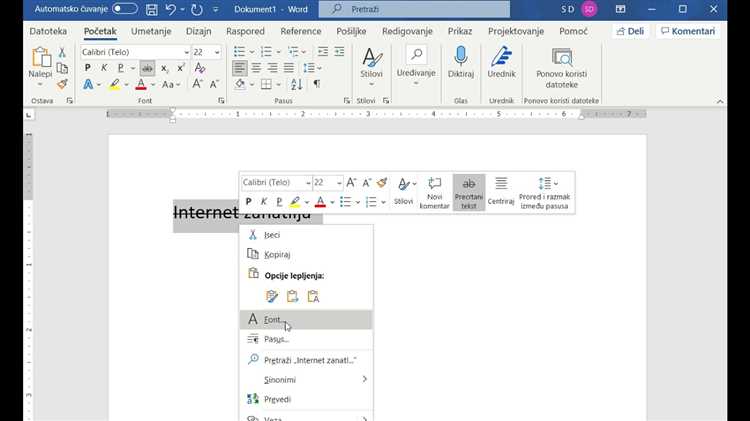Click the Diktiraj microphone button
This screenshot has width=750, height=421.
[x=461, y=62]
